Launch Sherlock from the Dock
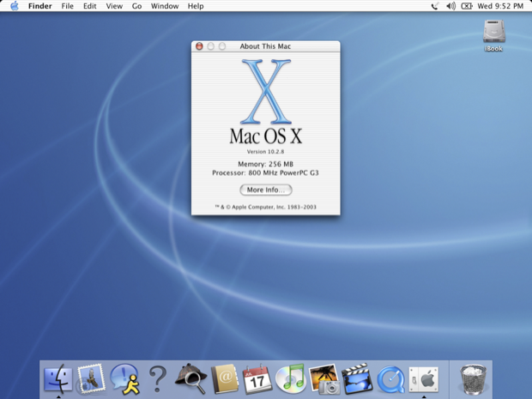The height and width of the screenshot is (399, 532). pos(190,378)
